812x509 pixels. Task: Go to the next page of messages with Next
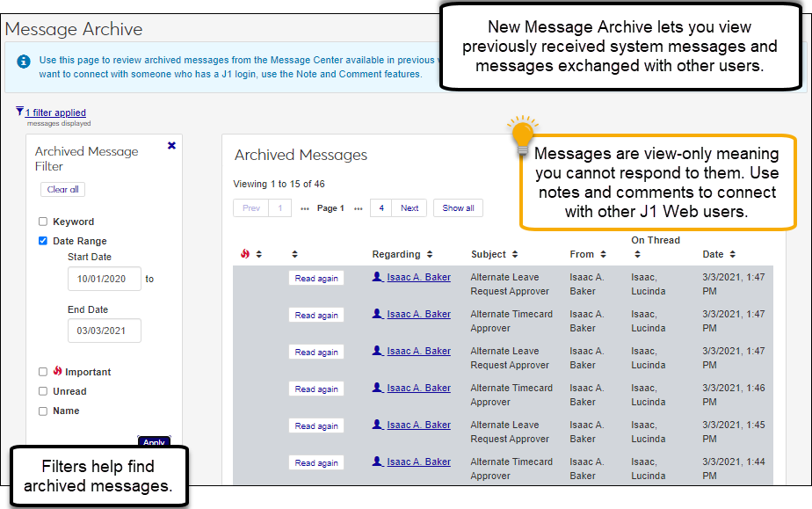409,207
